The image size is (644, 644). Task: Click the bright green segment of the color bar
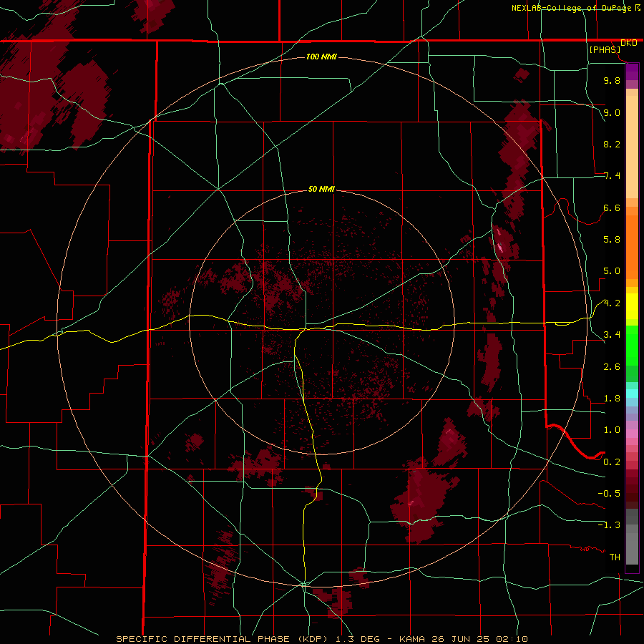tap(632, 345)
